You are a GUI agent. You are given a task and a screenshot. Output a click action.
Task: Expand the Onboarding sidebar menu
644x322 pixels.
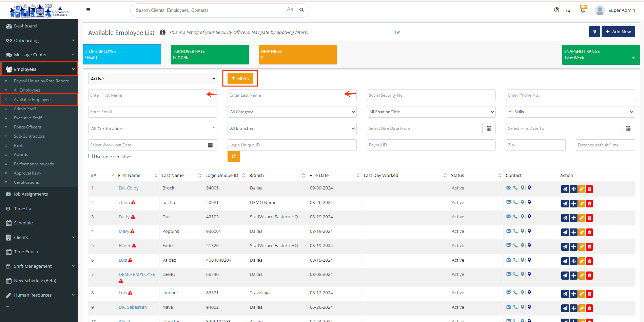[x=39, y=40]
